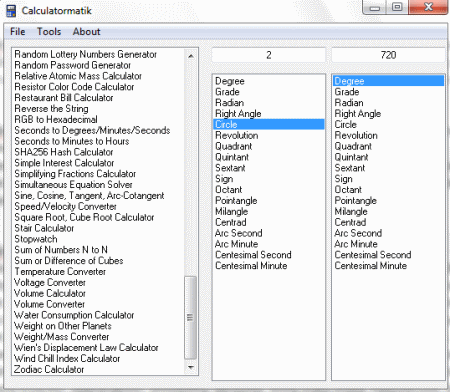Select Radian in the source unit list

point(230,103)
